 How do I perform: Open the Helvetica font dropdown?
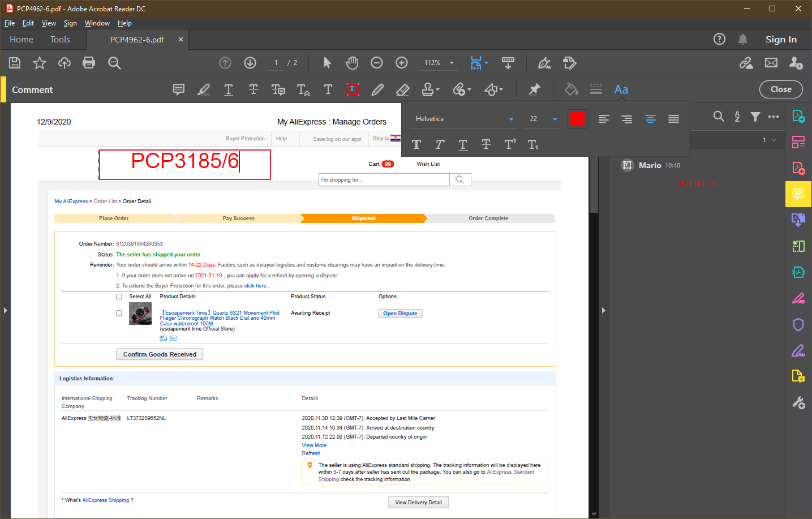[464, 119]
